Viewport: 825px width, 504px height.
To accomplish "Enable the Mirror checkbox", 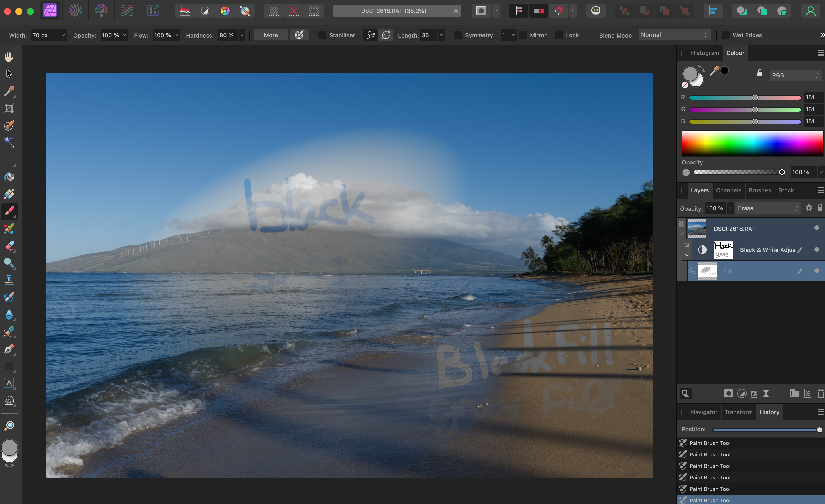I will coord(523,35).
